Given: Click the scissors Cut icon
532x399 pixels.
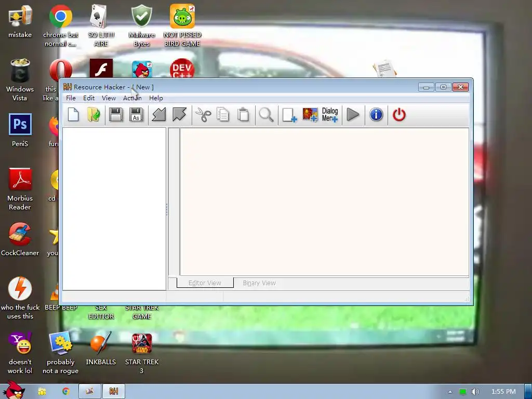Looking at the screenshot, I should (203, 115).
